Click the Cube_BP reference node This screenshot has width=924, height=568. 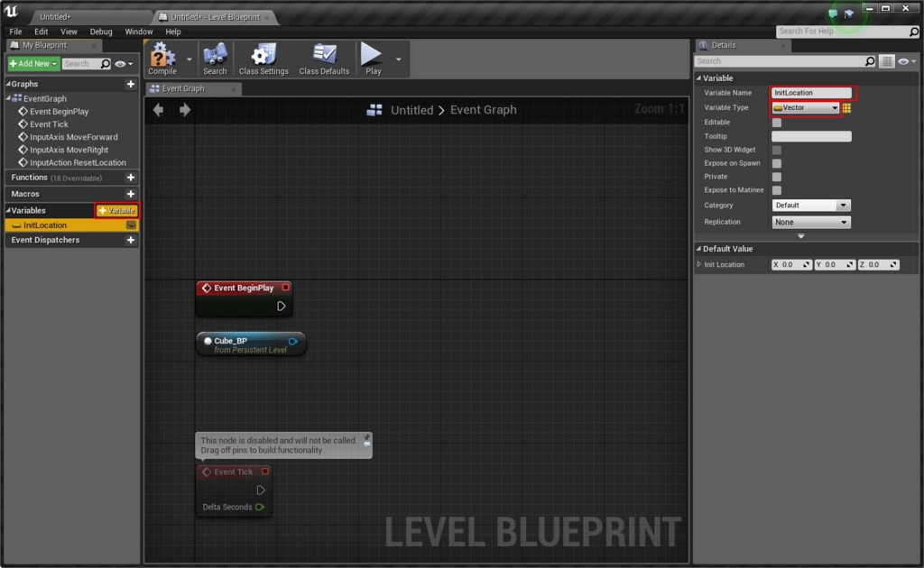pyautogui.click(x=251, y=344)
